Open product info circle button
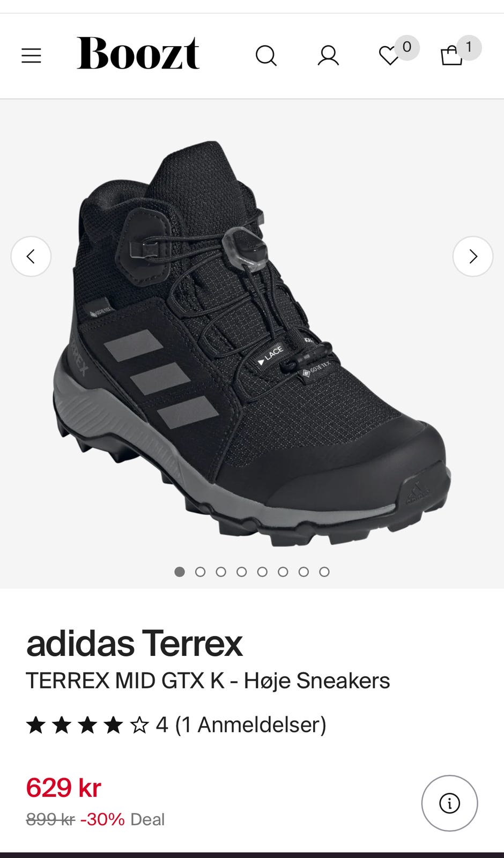Image resolution: width=504 pixels, height=858 pixels. coord(449,803)
